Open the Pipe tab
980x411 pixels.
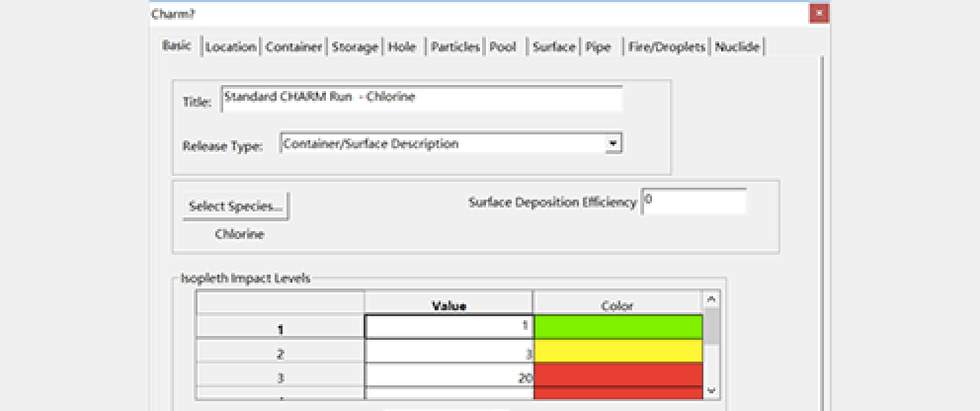tap(598, 47)
